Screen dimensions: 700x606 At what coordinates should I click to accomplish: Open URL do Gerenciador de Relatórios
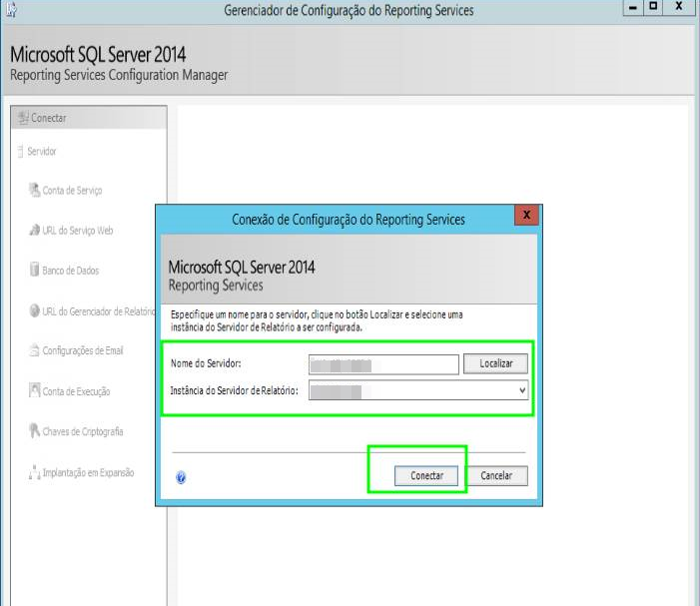[99, 311]
